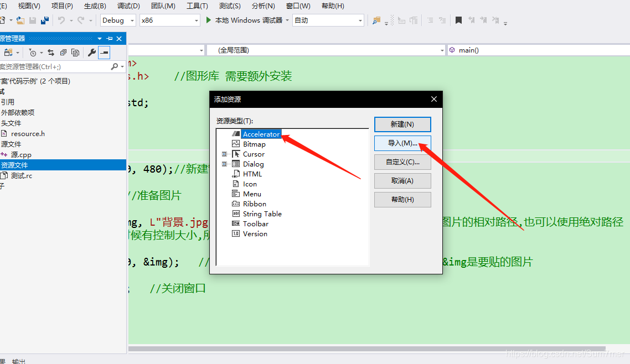This screenshot has height=364, width=630.
Task: Open Debug configuration dropdown
Action: pyautogui.click(x=118, y=20)
